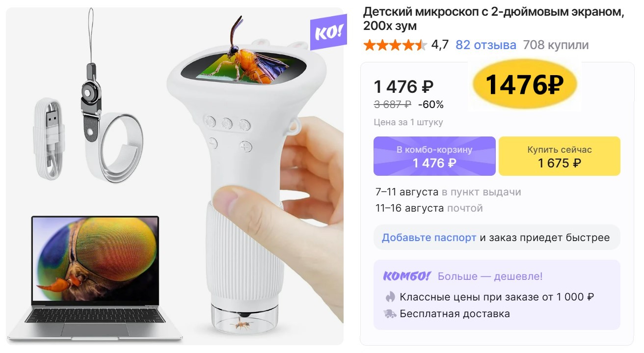Click the orange star rating icons
Image resolution: width=644 pixels, height=353 pixels.
tap(395, 46)
